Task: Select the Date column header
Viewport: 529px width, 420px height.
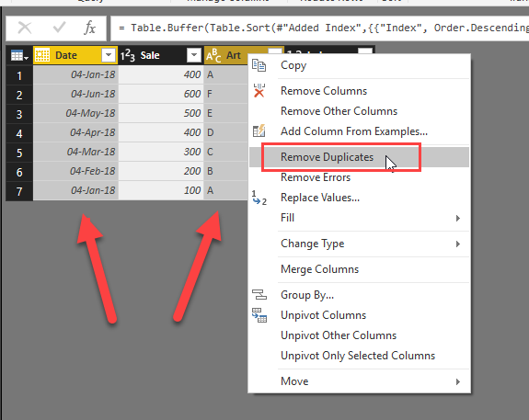Action: coord(75,55)
